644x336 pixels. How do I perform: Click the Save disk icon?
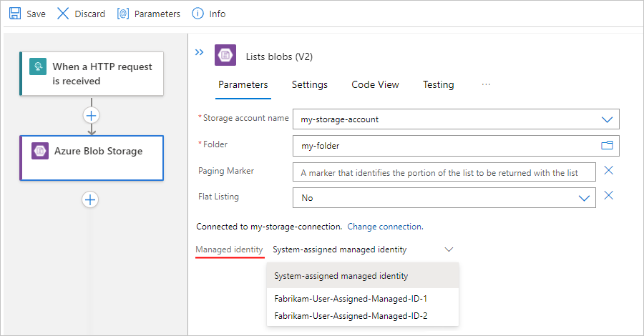(x=15, y=14)
